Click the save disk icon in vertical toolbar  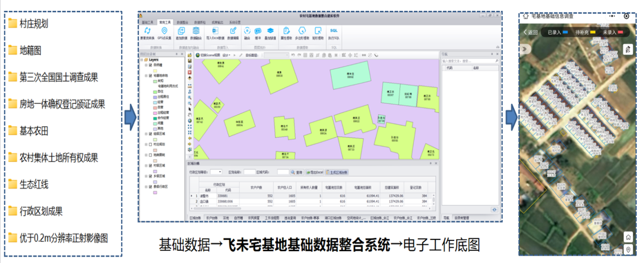[x=190, y=61]
